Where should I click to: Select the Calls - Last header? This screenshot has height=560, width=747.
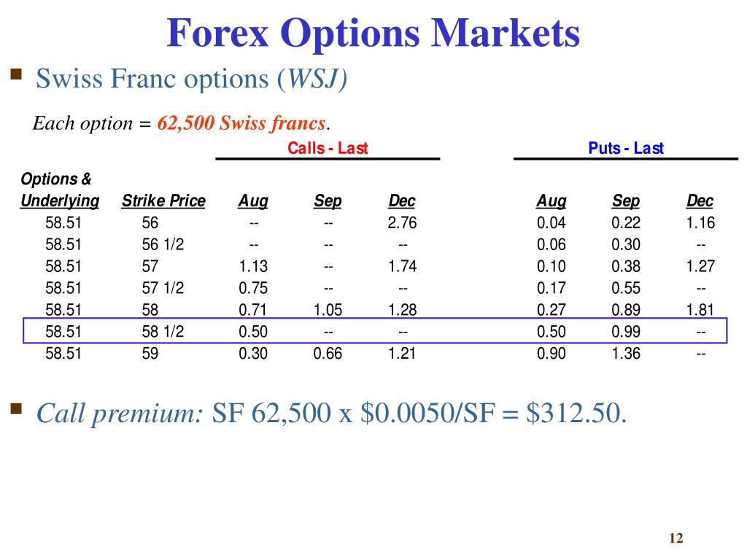[x=328, y=148]
